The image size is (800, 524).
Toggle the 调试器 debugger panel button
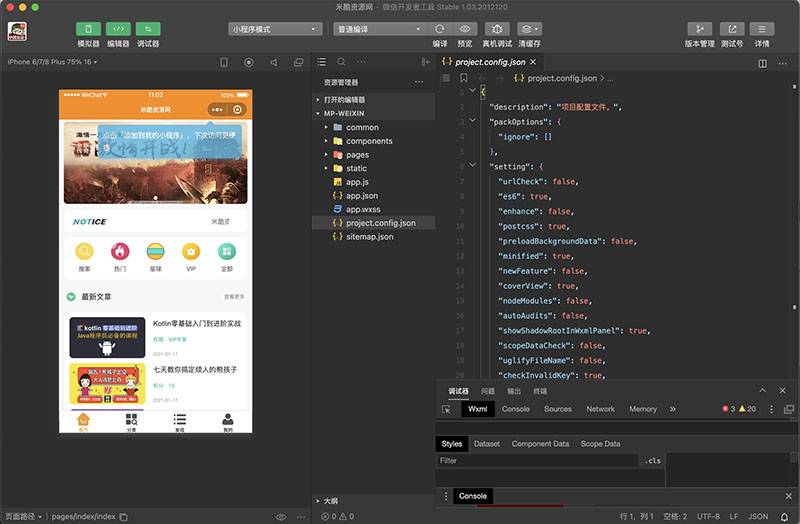coord(148,29)
